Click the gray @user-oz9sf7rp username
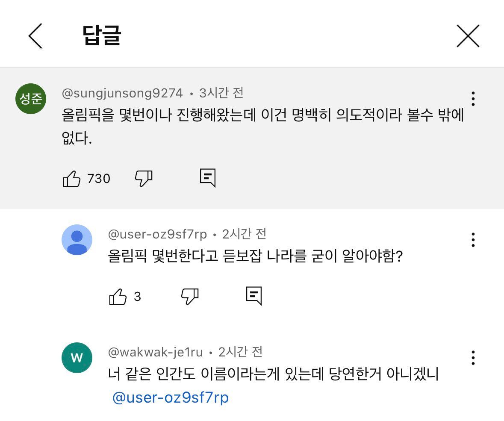Screen dimensions: 504x421 pos(157,234)
